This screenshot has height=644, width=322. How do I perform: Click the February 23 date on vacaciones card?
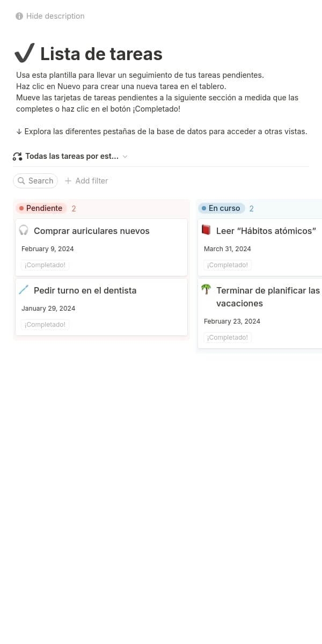point(232,321)
